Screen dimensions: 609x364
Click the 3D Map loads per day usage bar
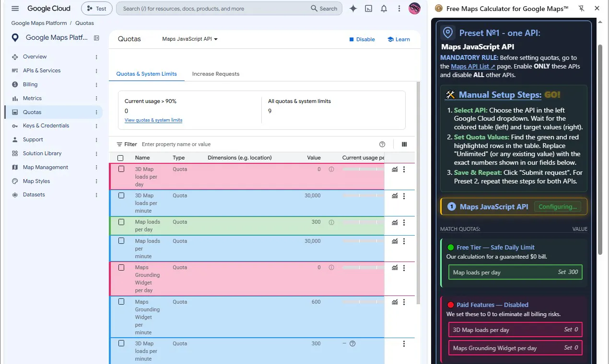coord(363,169)
